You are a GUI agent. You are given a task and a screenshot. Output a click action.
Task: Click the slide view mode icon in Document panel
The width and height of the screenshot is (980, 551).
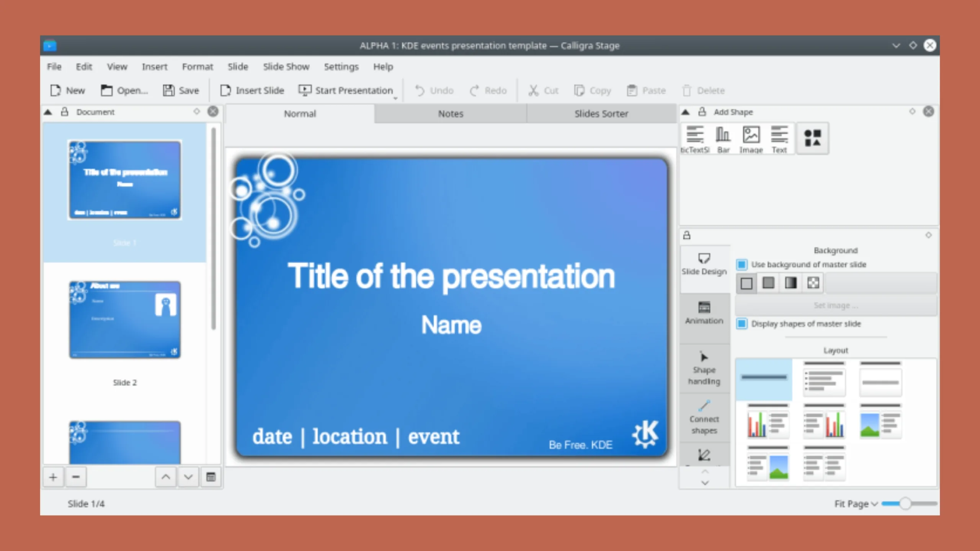[211, 477]
